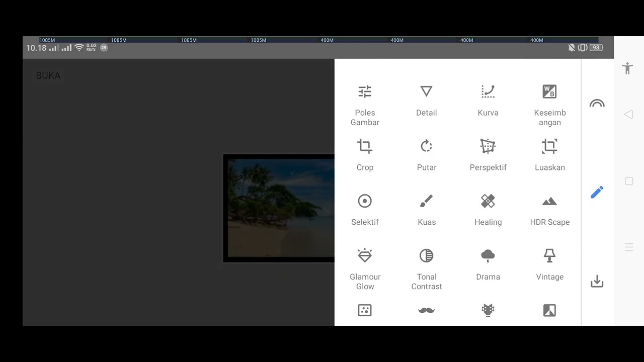This screenshot has width=644, height=362.
Task: Apply the HDR Scape filter
Action: (550, 210)
